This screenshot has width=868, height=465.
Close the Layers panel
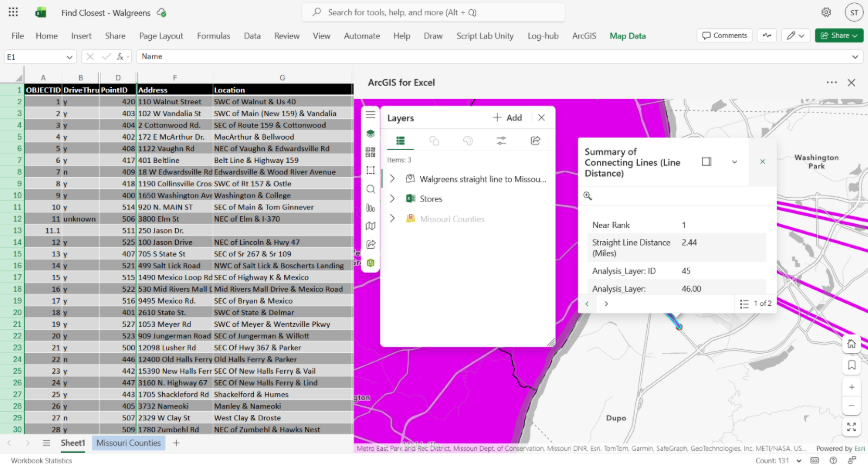pos(541,117)
